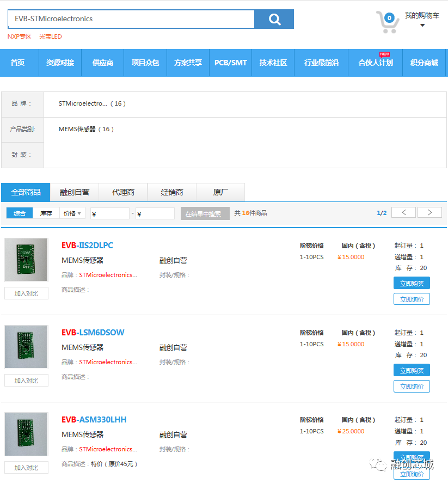Open 供应商 navigation item
448x484 pixels.
103,63
